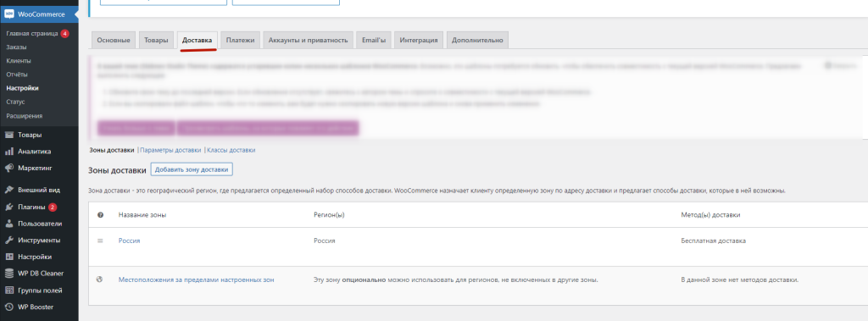Image resolution: width=868 pixels, height=321 pixels.
Task: Select the Дополнительно settings tab
Action: 477,41
